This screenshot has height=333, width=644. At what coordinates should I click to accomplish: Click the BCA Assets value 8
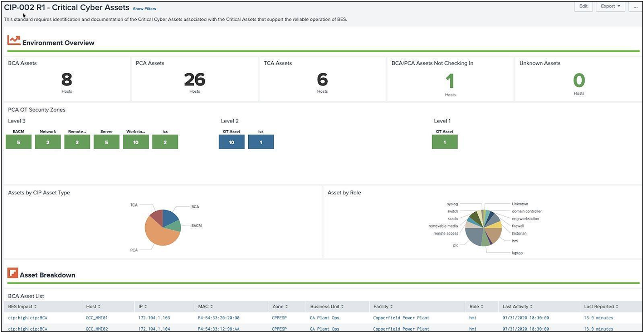tap(67, 79)
